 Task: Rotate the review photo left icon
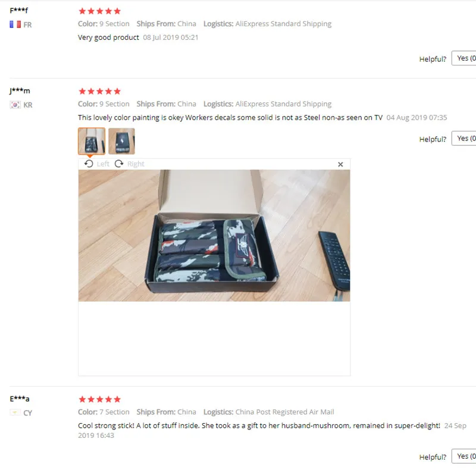coord(89,164)
